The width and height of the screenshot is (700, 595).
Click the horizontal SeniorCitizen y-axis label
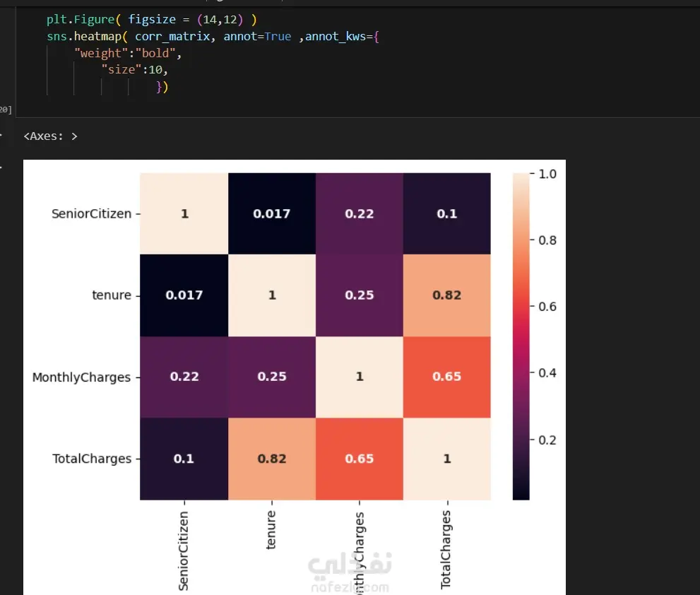(92, 214)
